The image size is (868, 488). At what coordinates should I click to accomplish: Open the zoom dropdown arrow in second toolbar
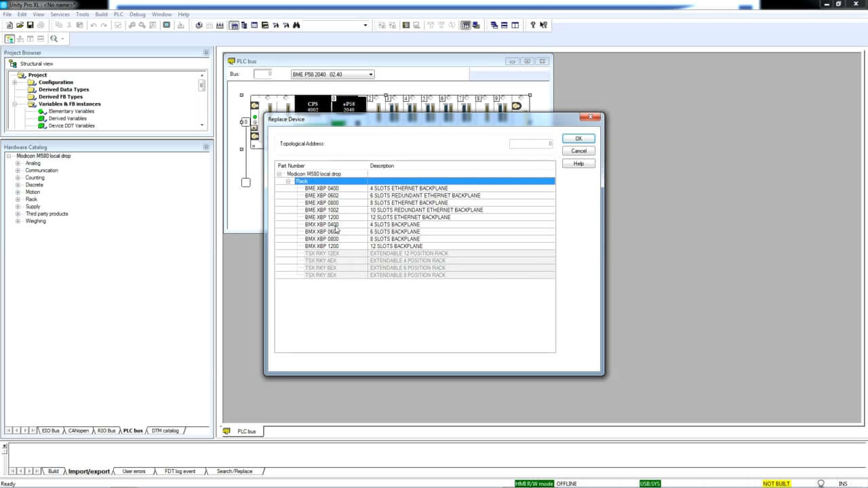point(62,39)
